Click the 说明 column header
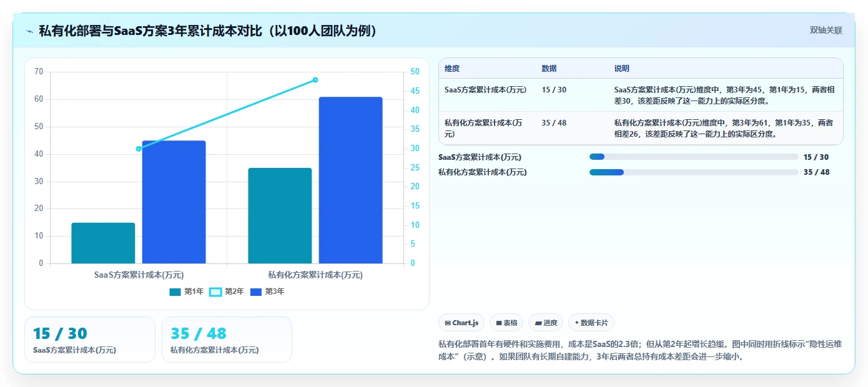The height and width of the screenshot is (387, 868). (622, 68)
